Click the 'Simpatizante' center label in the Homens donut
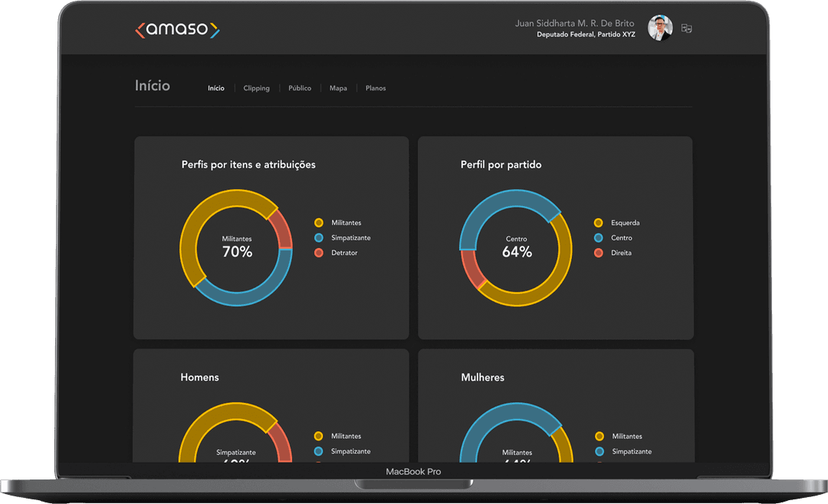The height and width of the screenshot is (504, 828). (x=236, y=452)
